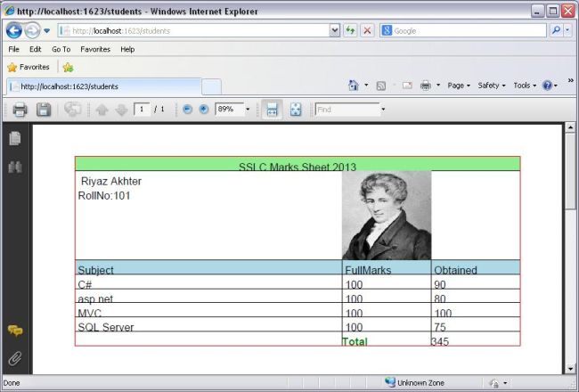The image size is (579, 392).
Task: Expand the zoom percentage dropdown arrow
Action: [x=248, y=109]
